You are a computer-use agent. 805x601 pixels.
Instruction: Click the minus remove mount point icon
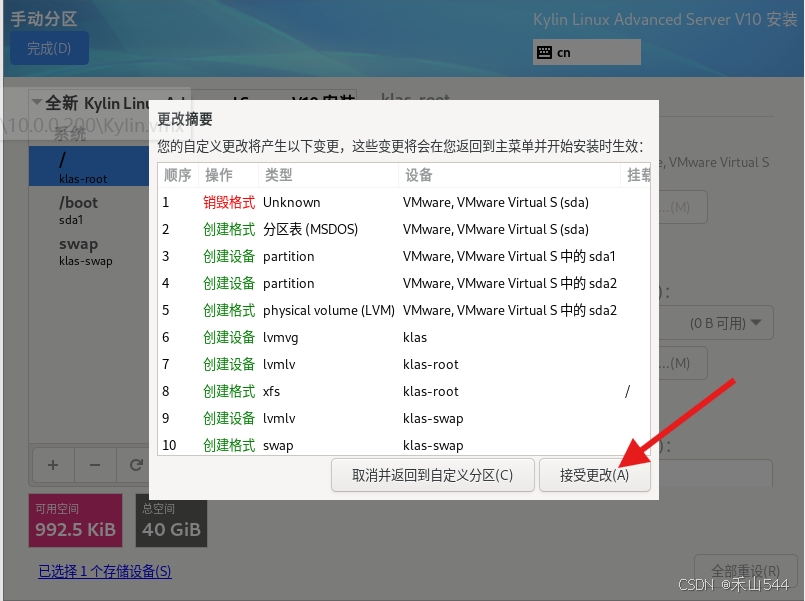coord(95,465)
